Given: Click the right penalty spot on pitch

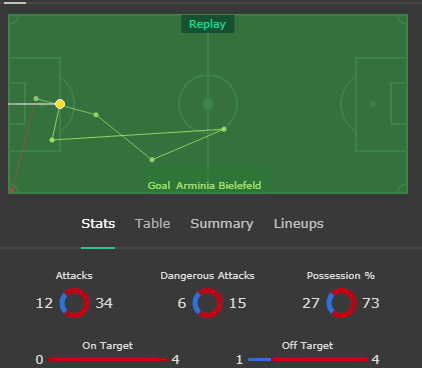Looking at the screenshot, I should (x=373, y=104).
